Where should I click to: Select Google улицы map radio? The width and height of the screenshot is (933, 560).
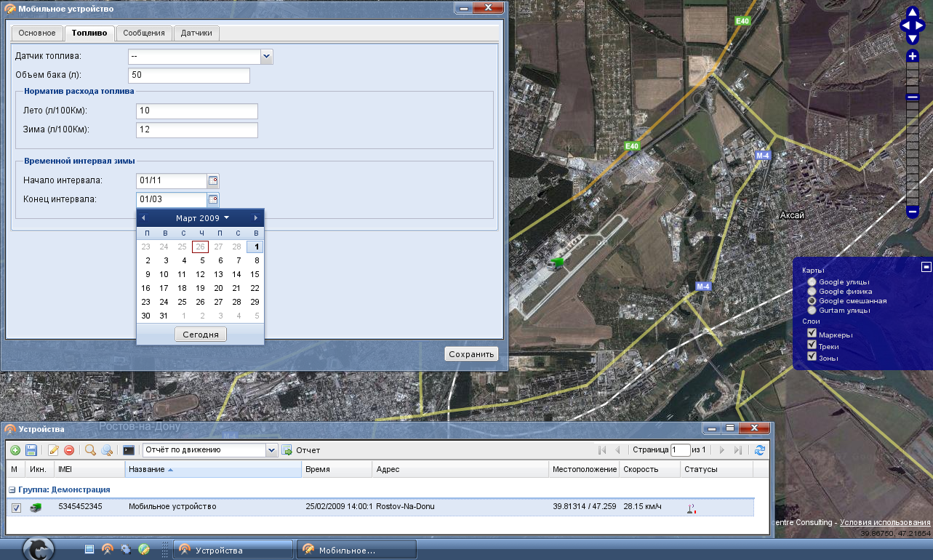click(x=812, y=281)
